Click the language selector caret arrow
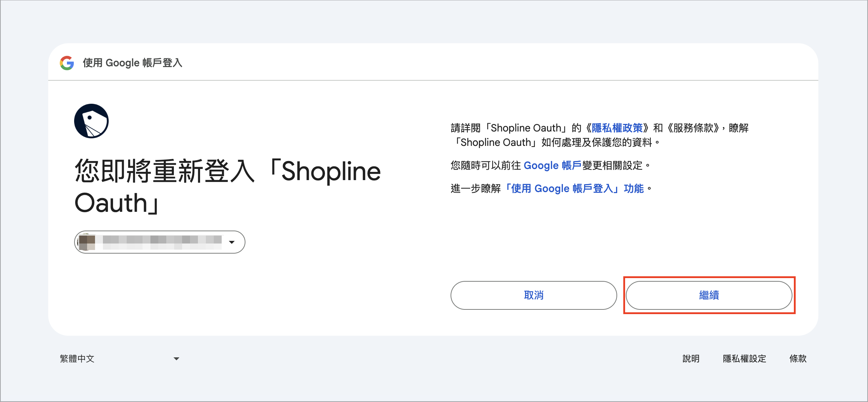The width and height of the screenshot is (868, 402). pos(176,359)
